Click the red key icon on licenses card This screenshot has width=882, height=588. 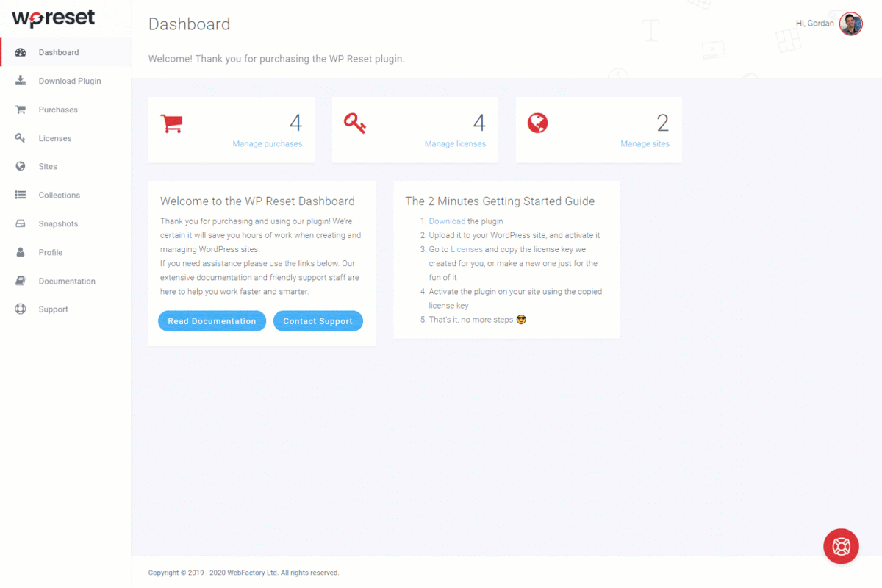[355, 123]
